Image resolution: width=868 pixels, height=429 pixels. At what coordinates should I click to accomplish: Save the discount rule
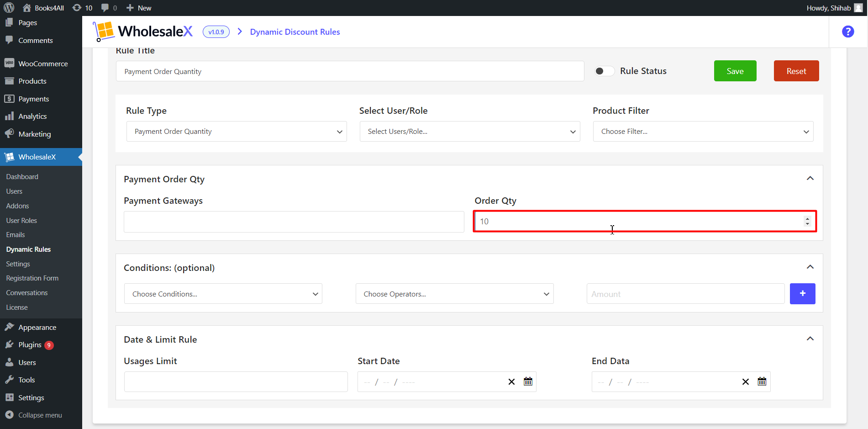(x=735, y=71)
